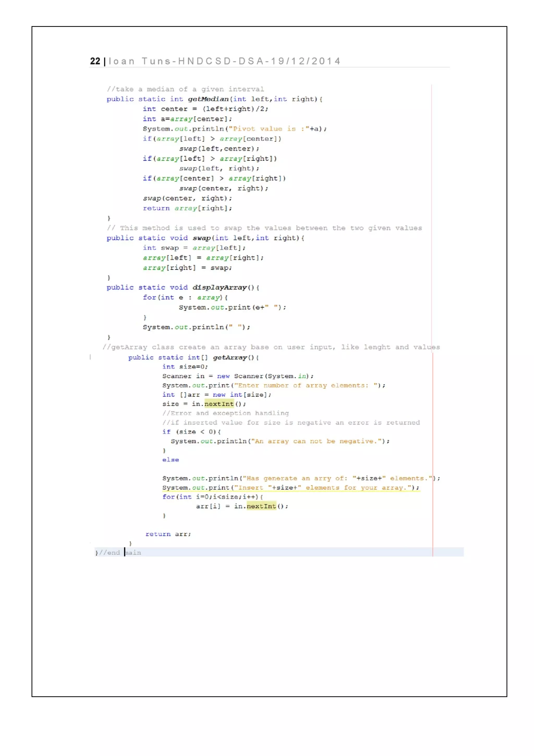534x756 pixels.
Task: Click the getArray class comment line
Action: (x=271, y=347)
